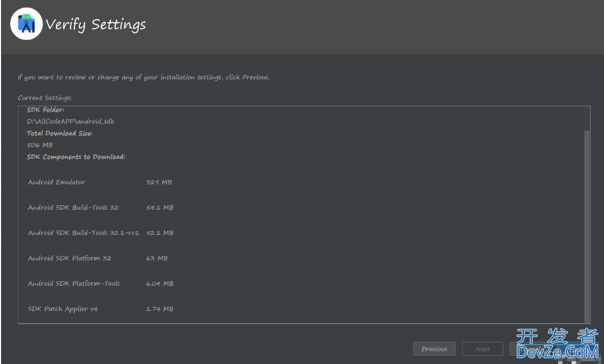Select the 506 MB total size value
Screen dimensions: 604x364
[40, 145]
